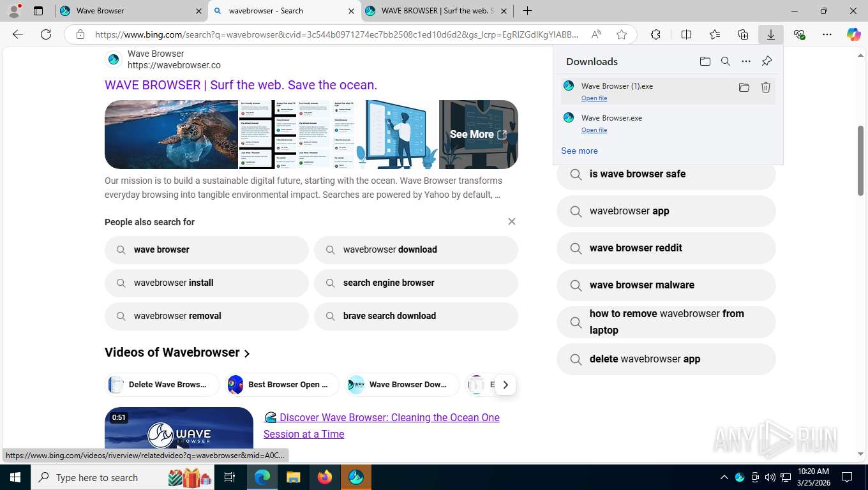
Task: Click See more in Downloads panel
Action: [x=580, y=151]
